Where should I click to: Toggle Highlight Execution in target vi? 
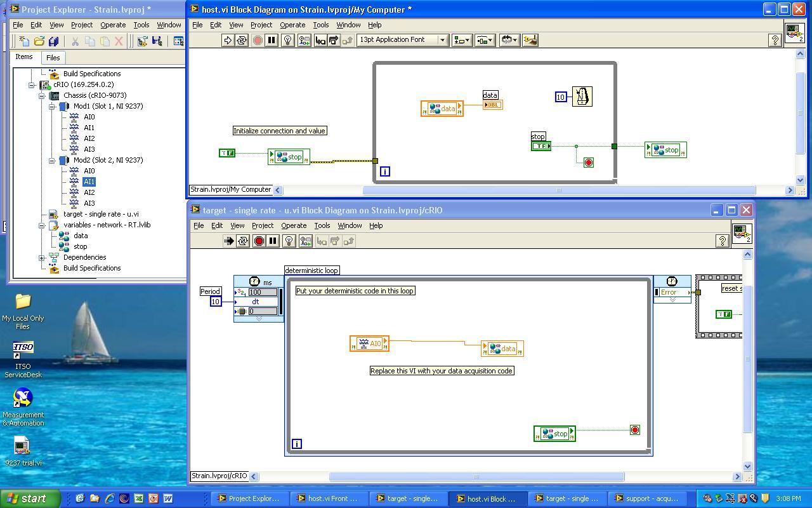coord(289,241)
